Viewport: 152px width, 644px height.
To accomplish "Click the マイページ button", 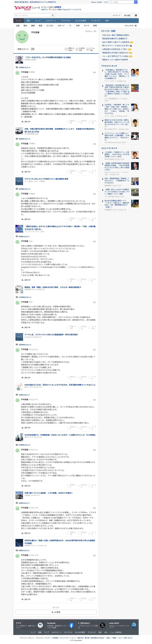I will tap(116, 15).
